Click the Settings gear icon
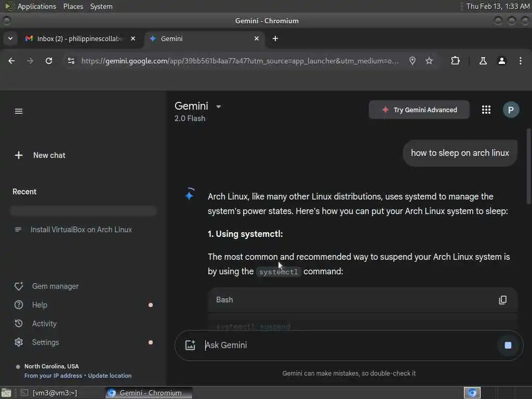Screen dimensions: 532x399 (x=19, y=342)
